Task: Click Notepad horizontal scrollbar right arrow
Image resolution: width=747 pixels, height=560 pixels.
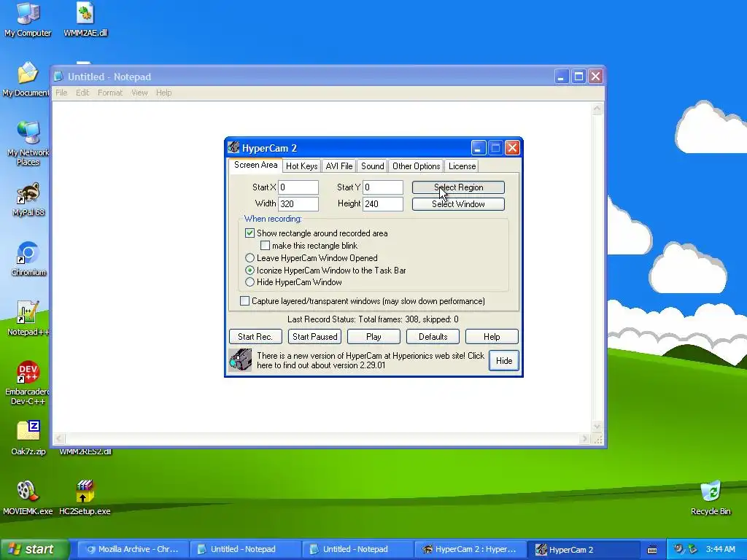Action: tap(584, 438)
